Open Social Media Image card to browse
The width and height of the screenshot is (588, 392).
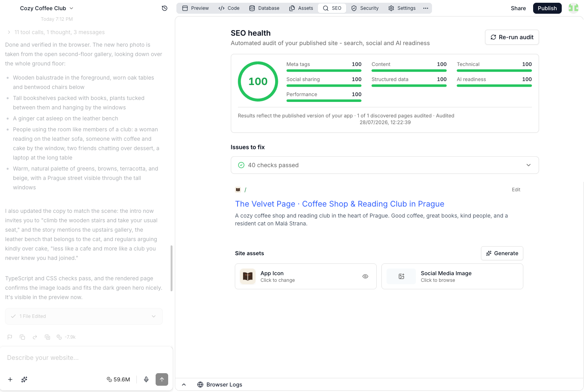coord(452,276)
